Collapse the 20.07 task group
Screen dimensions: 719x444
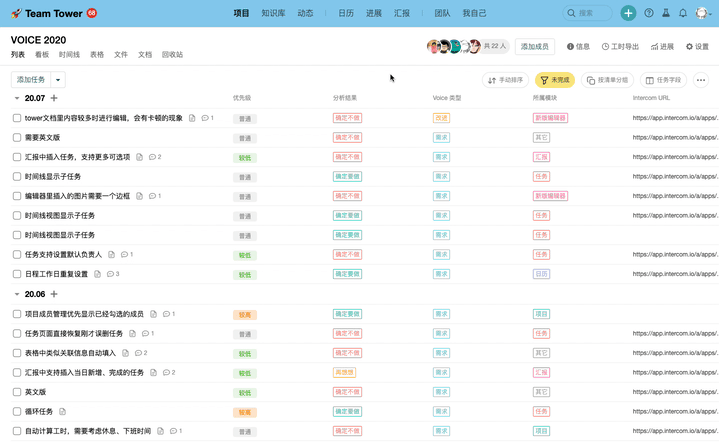17,98
